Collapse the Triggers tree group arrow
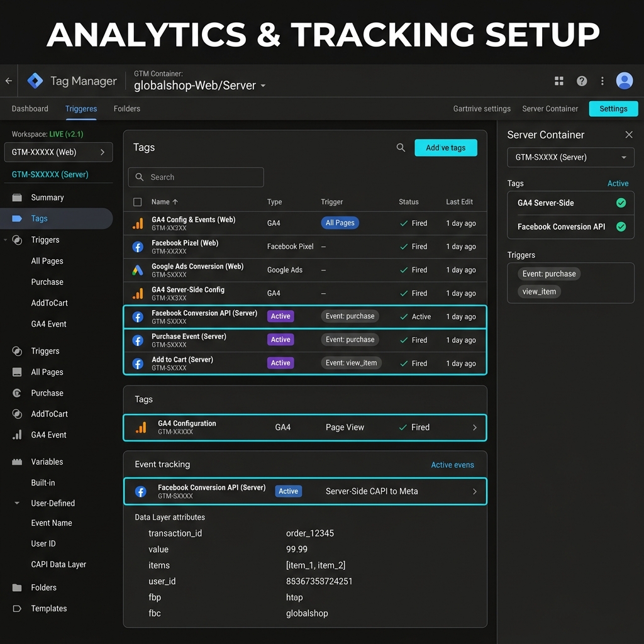Viewport: 644px width, 644px height. coord(5,240)
